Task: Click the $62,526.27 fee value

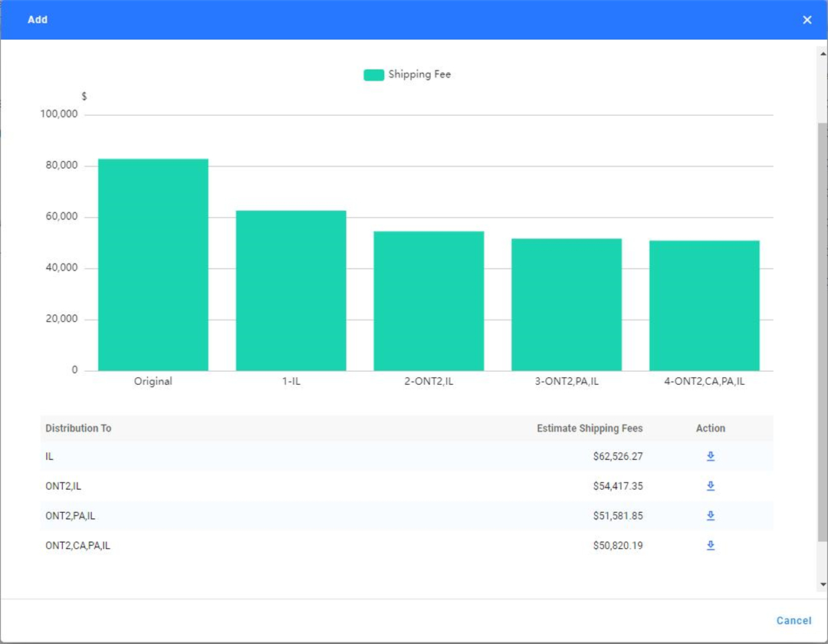Action: (618, 457)
